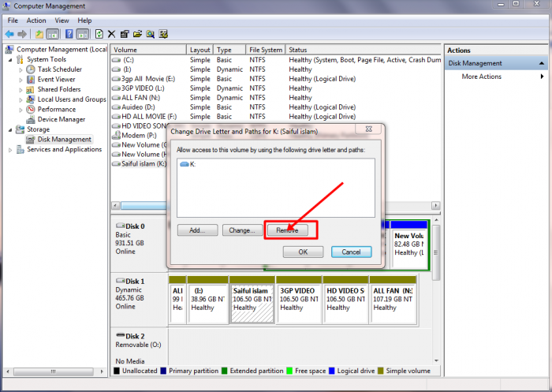Click the Add... button in dialog
The height and width of the screenshot is (392, 552).
point(197,230)
